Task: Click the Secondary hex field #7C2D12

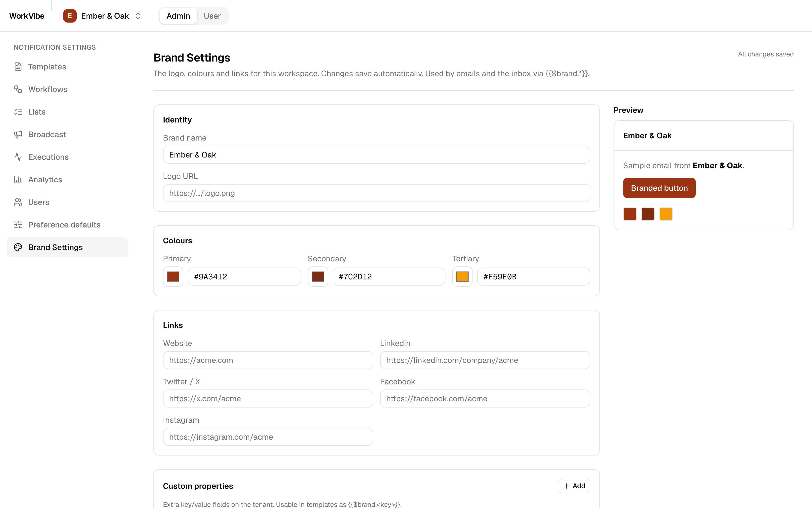Action: 389,277
